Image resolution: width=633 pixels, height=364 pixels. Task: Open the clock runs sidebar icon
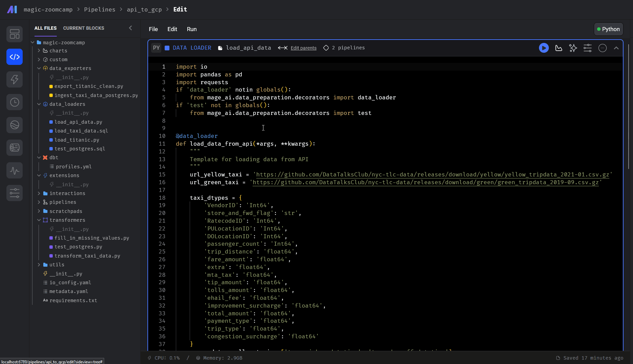click(15, 102)
